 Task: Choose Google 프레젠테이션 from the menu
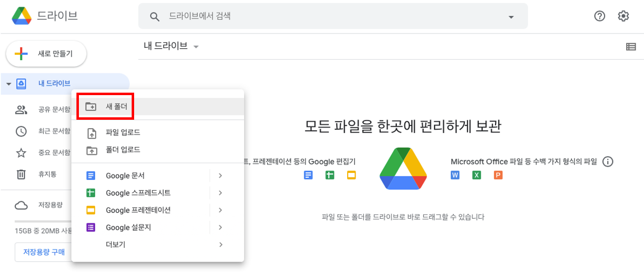click(158, 210)
